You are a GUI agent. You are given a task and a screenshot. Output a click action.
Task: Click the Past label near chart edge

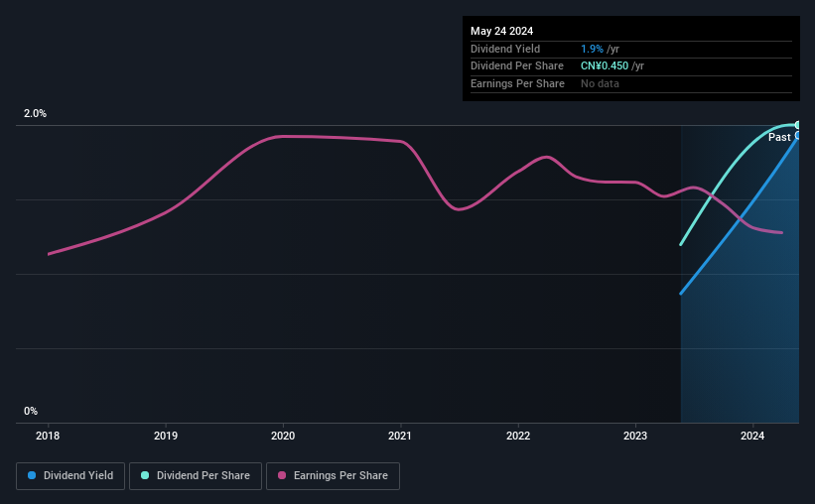[779, 137]
